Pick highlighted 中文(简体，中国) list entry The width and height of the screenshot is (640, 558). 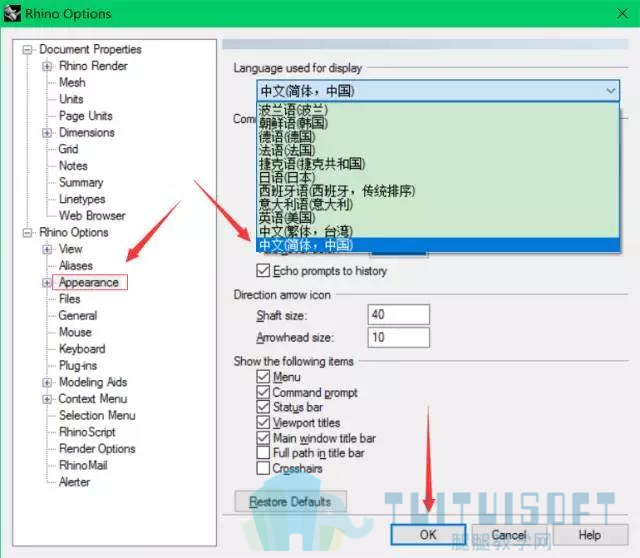(x=438, y=245)
